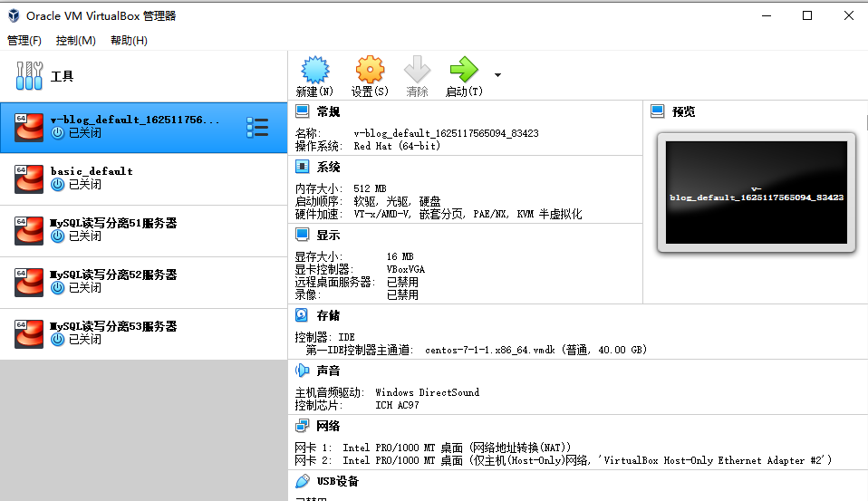Screen dimensions: 868x501
Task: Click the name value v-blog_default_1625117565094_83423
Action: pyautogui.click(x=446, y=133)
